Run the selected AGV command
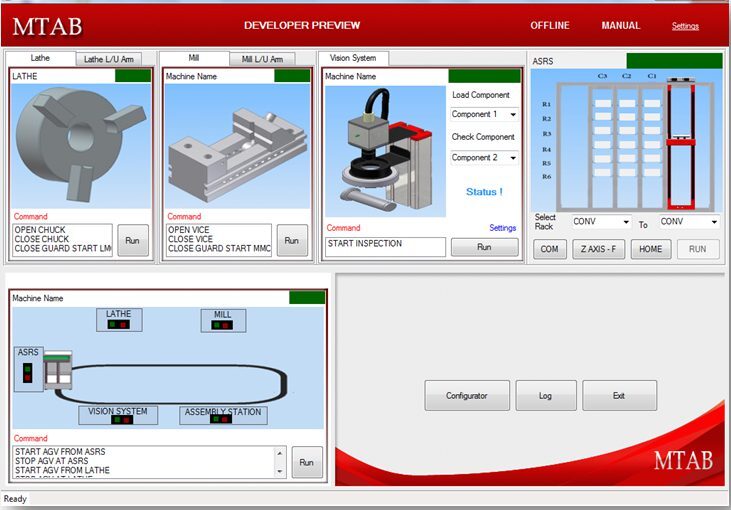The image size is (731, 510). pos(307,462)
